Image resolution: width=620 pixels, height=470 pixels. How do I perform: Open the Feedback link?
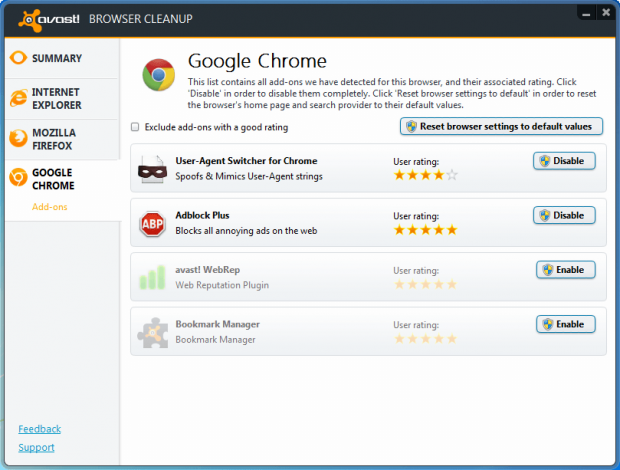pos(40,429)
